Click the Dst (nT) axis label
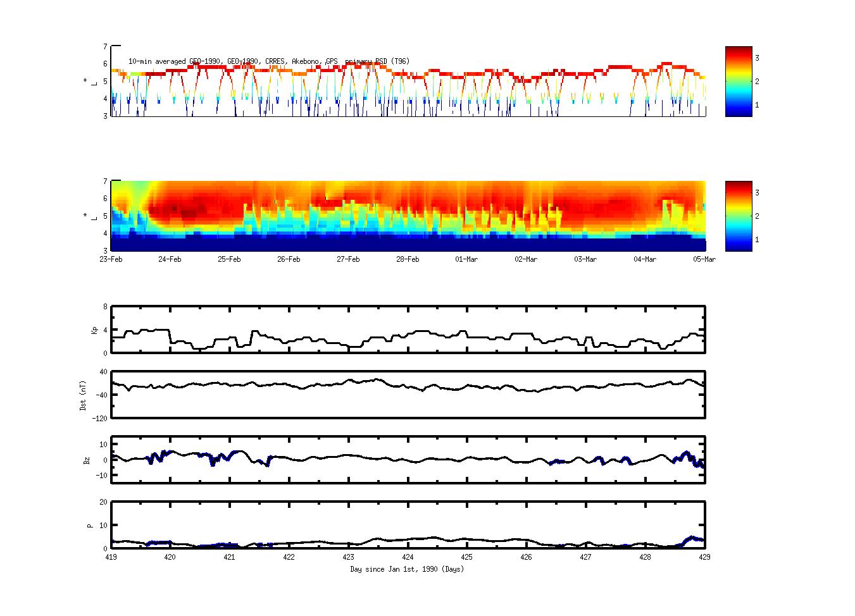This screenshot has width=855, height=616. pyautogui.click(x=83, y=395)
